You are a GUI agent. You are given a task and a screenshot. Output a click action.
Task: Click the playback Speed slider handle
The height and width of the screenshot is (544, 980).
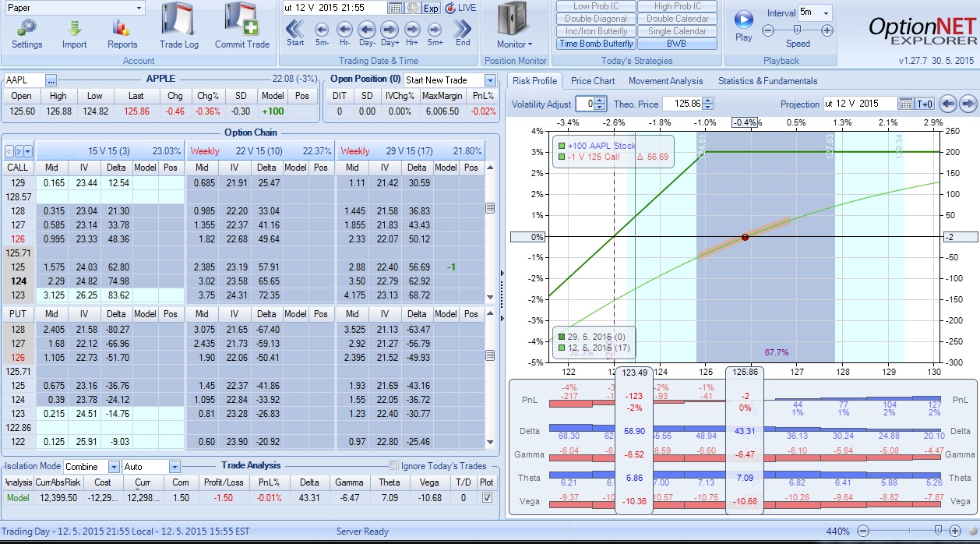(x=796, y=30)
